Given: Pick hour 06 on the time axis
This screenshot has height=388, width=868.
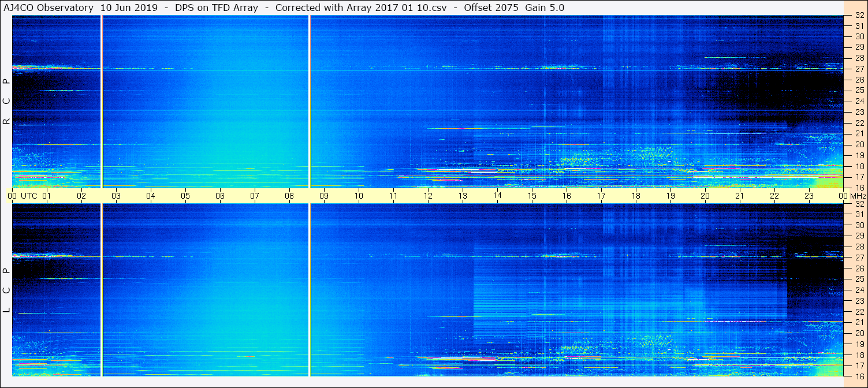Looking at the screenshot, I should tap(220, 196).
